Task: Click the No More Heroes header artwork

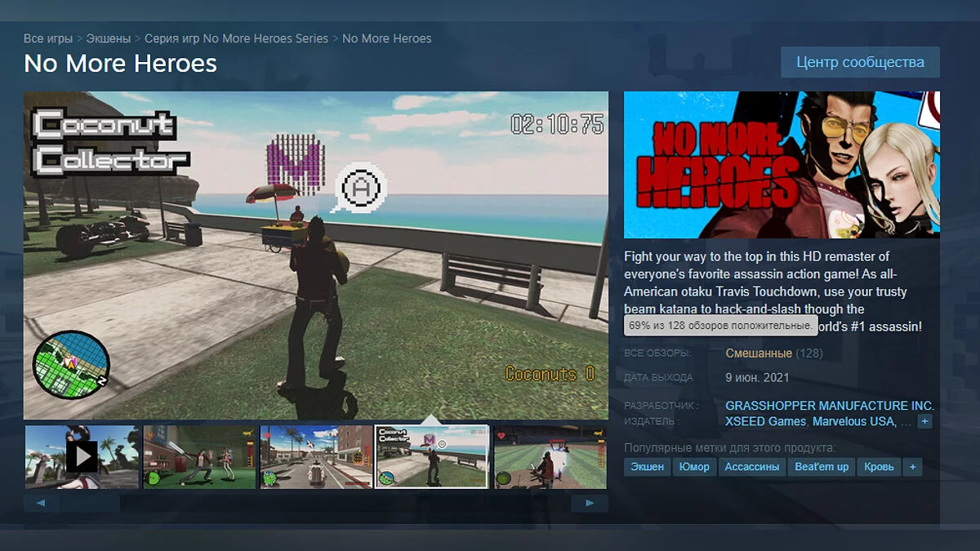Action: tap(782, 165)
